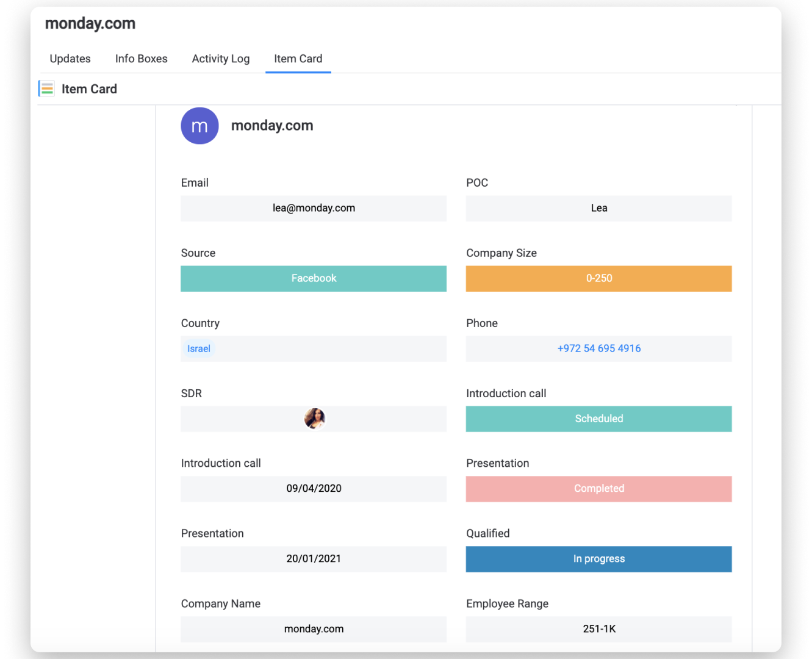Change Qualified status In progress
The height and width of the screenshot is (659, 812).
click(598, 559)
